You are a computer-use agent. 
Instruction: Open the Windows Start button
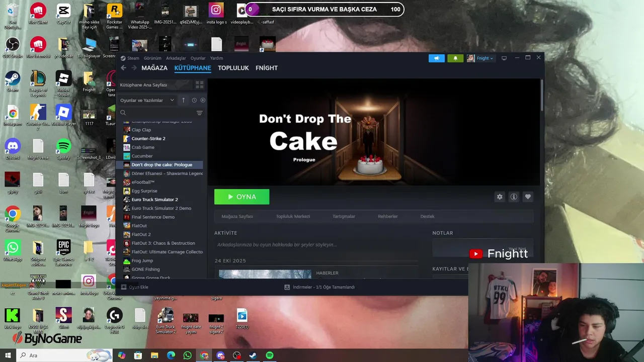tap(8, 355)
